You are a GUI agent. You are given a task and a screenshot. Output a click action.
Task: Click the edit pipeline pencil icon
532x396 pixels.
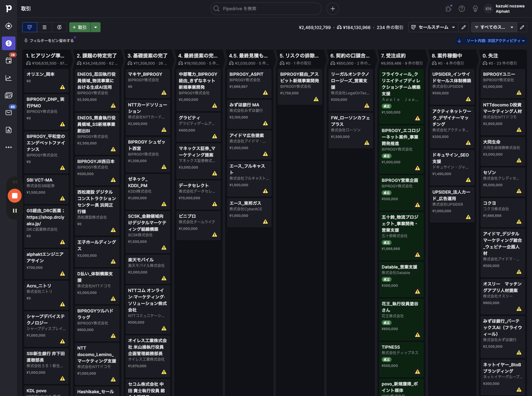463,27
